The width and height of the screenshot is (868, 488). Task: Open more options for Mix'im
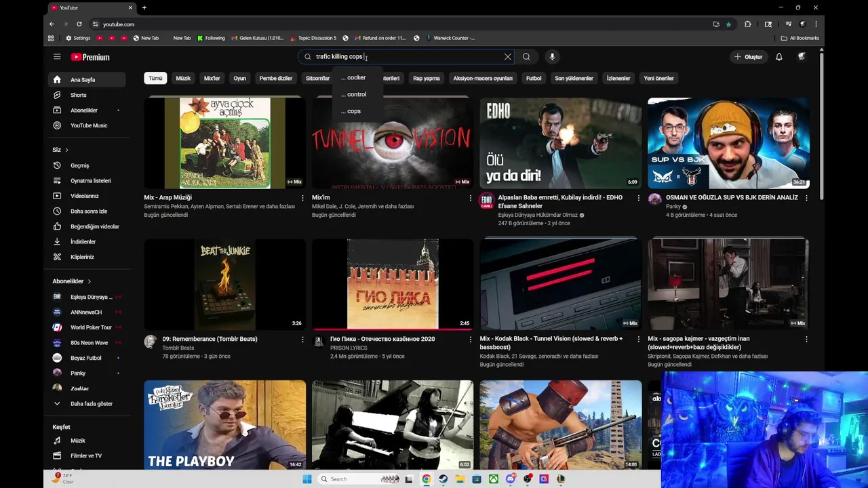pyautogui.click(x=470, y=198)
